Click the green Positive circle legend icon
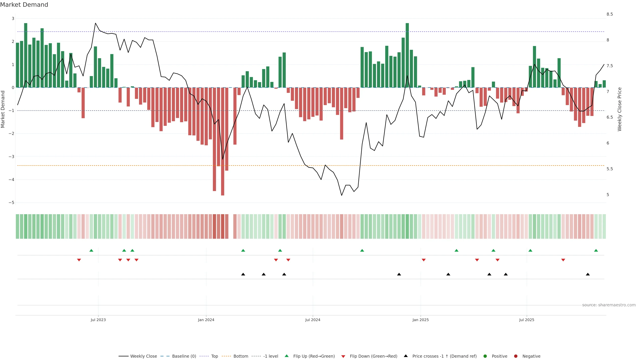The width and height of the screenshot is (644, 362). click(x=485, y=356)
